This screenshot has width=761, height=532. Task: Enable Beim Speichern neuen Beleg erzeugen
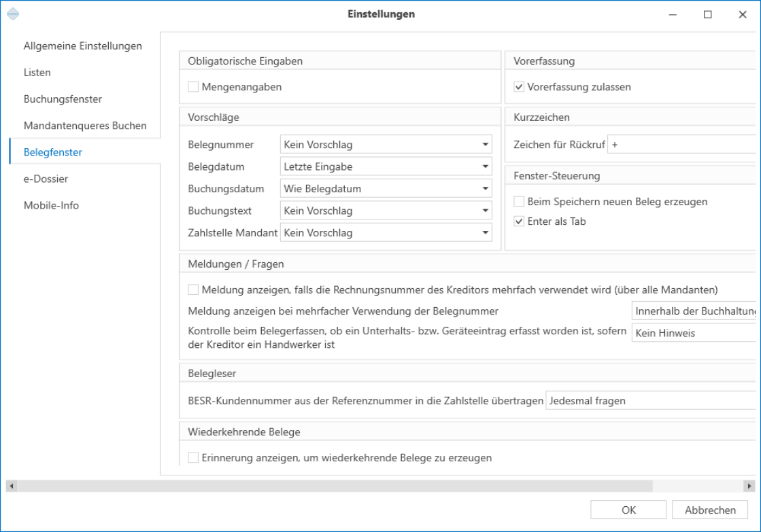519,201
